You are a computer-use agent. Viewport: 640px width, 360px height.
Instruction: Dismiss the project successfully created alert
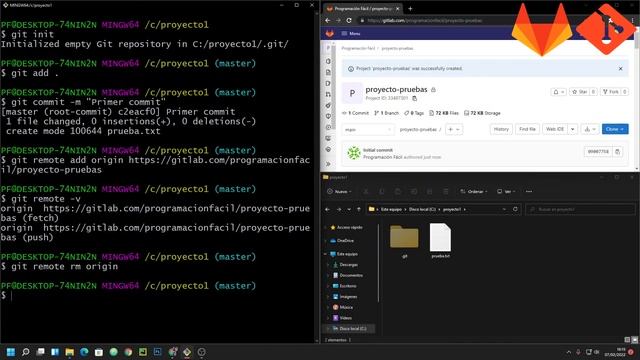pyautogui.click(x=620, y=69)
